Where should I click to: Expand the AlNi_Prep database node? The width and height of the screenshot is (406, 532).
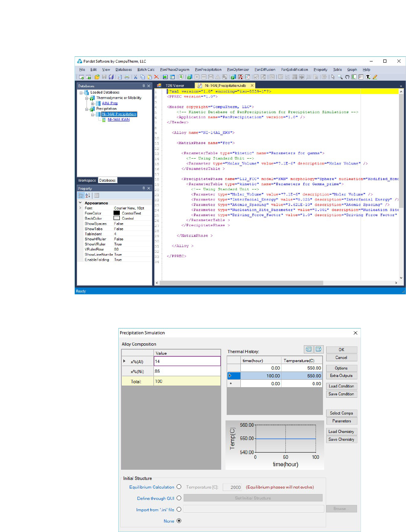pyautogui.click(x=93, y=104)
